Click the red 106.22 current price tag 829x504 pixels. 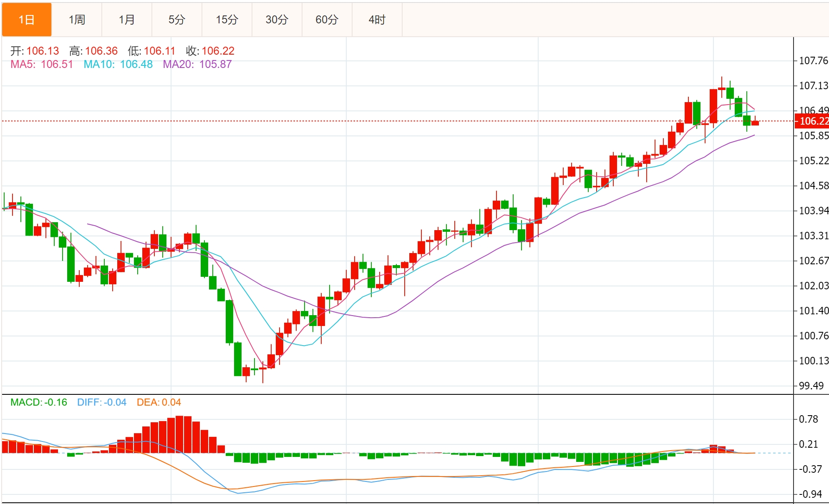(x=813, y=121)
